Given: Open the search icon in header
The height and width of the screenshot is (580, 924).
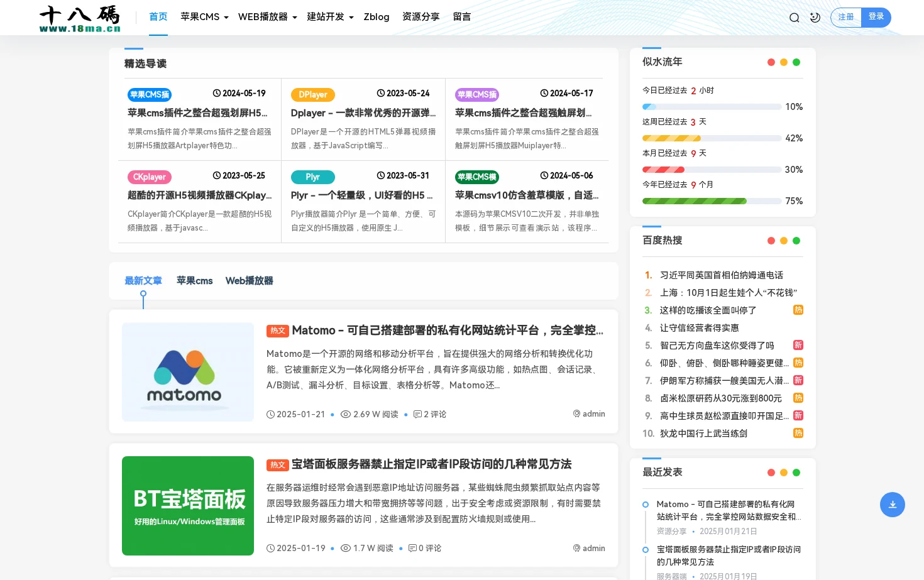Looking at the screenshot, I should (x=795, y=18).
